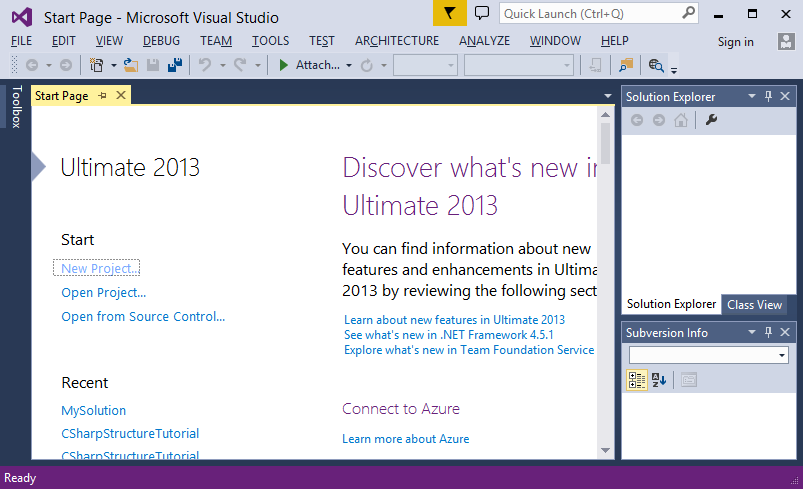
Task: Click the account picture icon
Action: pos(786,41)
